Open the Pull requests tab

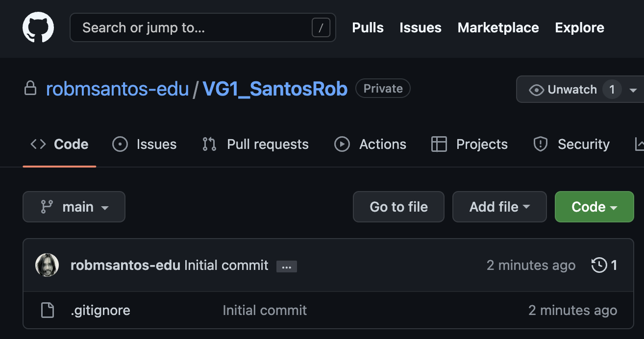pos(255,144)
